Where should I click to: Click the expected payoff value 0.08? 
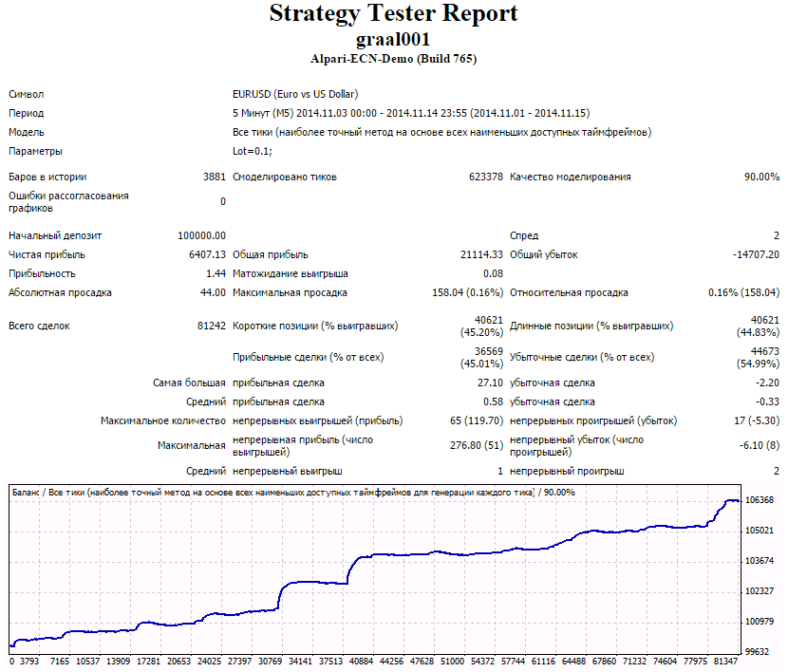pyautogui.click(x=493, y=273)
